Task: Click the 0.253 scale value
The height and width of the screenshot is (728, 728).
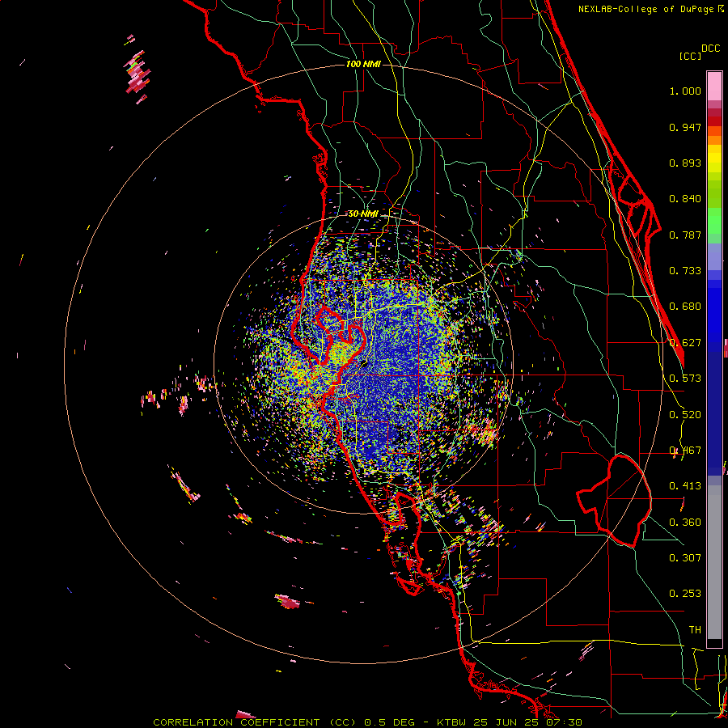Action: coord(685,594)
